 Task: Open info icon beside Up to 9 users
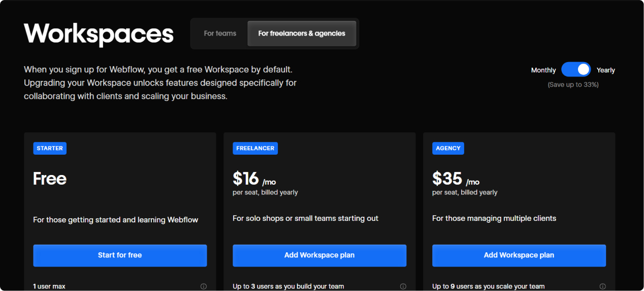pyautogui.click(x=603, y=286)
